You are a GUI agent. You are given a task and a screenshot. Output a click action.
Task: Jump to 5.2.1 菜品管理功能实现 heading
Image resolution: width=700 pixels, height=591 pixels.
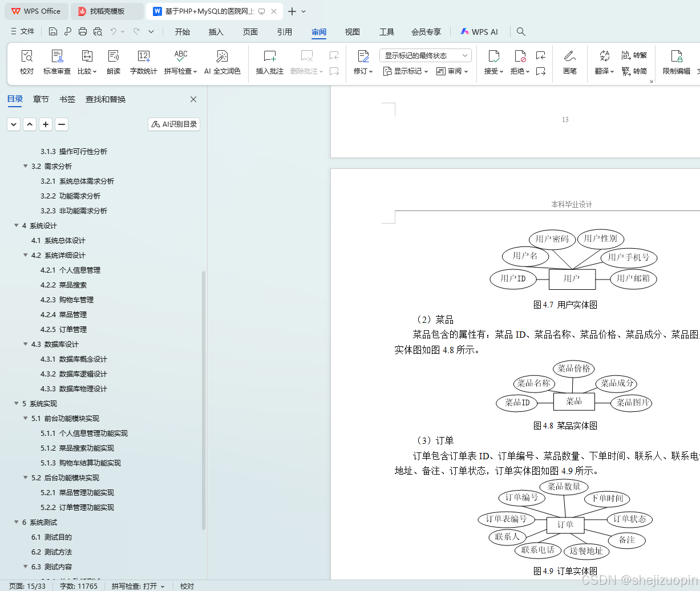pyautogui.click(x=77, y=492)
